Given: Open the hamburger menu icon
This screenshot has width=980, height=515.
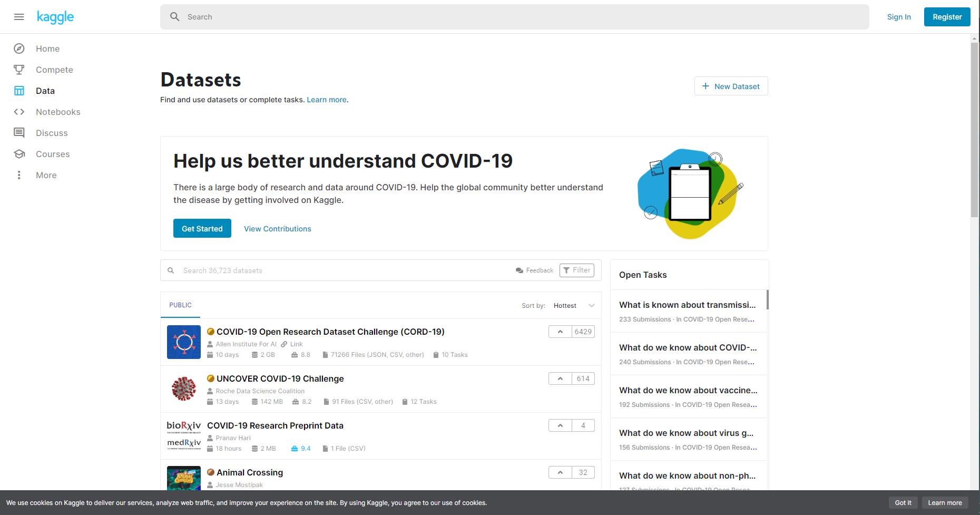Looking at the screenshot, I should [x=19, y=17].
